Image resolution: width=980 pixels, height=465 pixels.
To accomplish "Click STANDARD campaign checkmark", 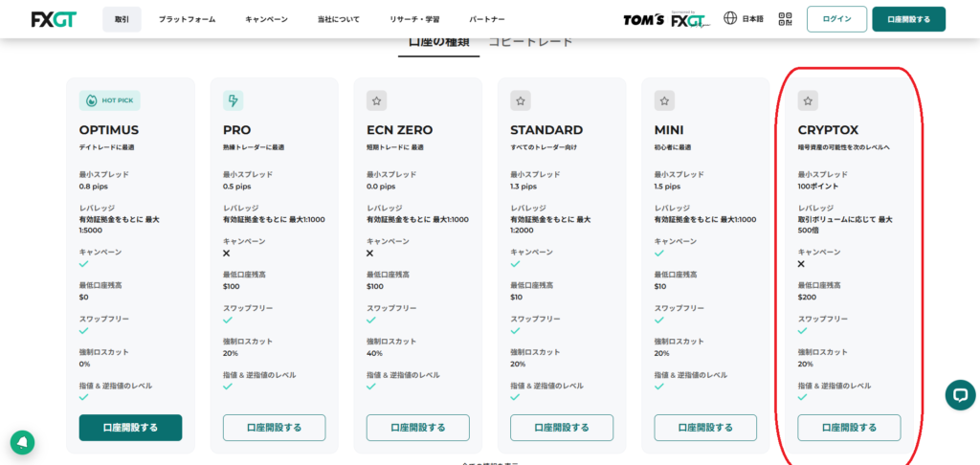I will click(515, 264).
